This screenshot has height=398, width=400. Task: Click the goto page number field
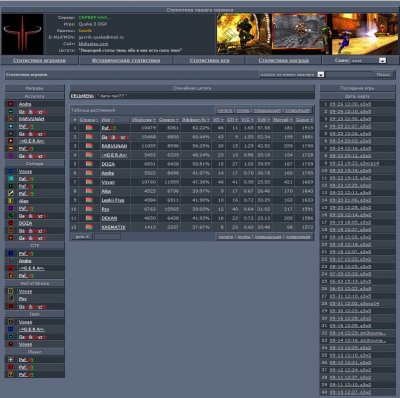107,237
